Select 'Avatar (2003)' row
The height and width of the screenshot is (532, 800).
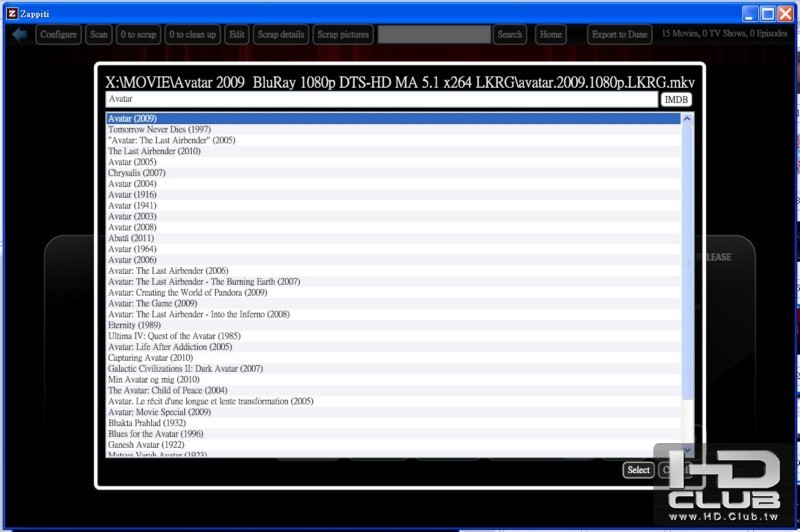pyautogui.click(x=393, y=216)
